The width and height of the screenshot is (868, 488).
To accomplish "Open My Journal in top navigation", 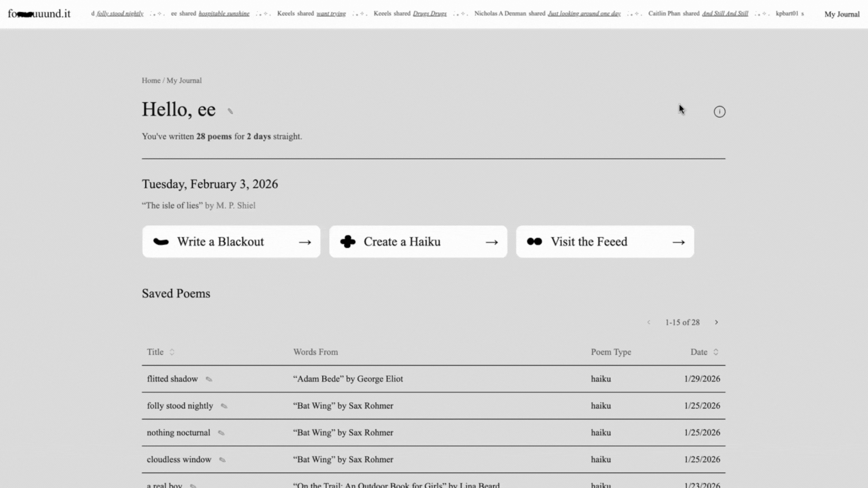I will 841,14.
